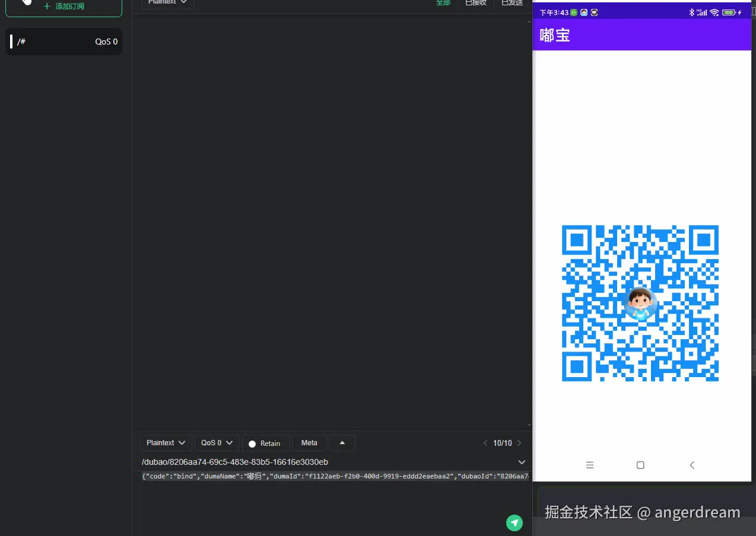Toggle the Retain option
Viewport: 756px width, 536px height.
click(x=265, y=443)
